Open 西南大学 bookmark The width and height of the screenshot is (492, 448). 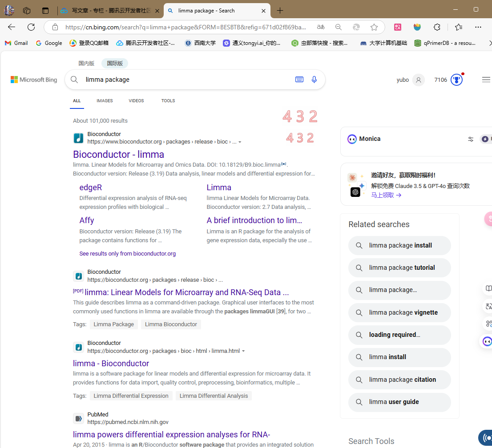[200, 43]
